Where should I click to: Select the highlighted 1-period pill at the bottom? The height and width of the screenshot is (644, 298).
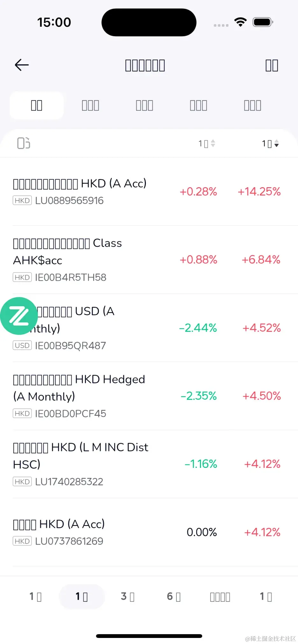(82, 597)
